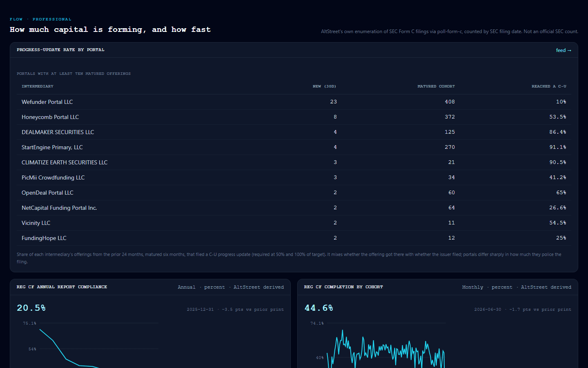Click PicMii Crowdfunding LLC intermediary name
The width and height of the screenshot is (588, 368).
[53, 177]
